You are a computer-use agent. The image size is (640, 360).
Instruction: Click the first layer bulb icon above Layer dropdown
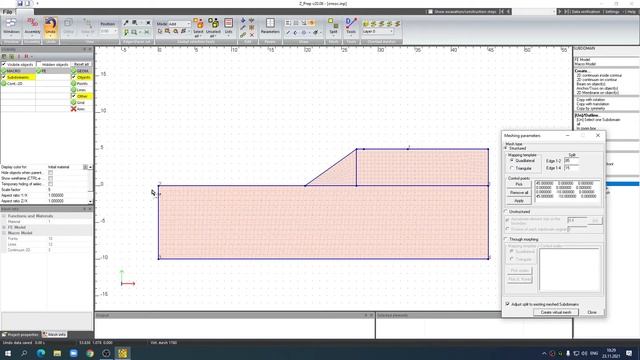pyautogui.click(x=366, y=24)
